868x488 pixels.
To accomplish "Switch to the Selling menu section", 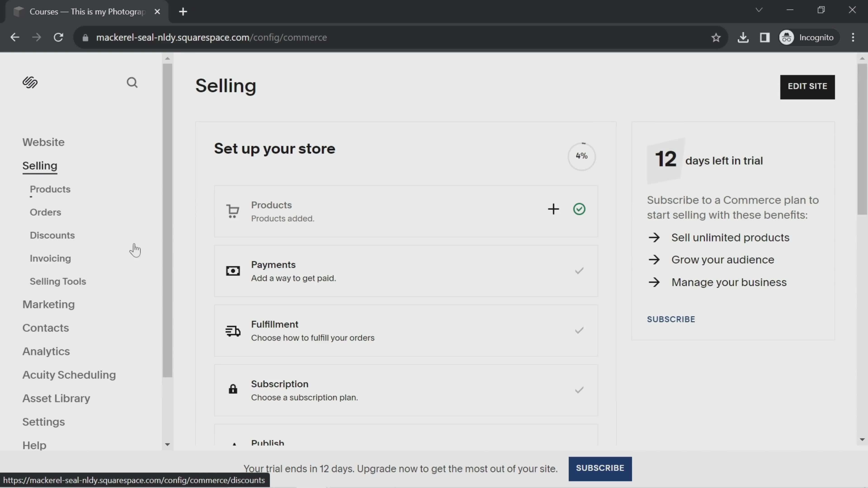I will pos(39,166).
